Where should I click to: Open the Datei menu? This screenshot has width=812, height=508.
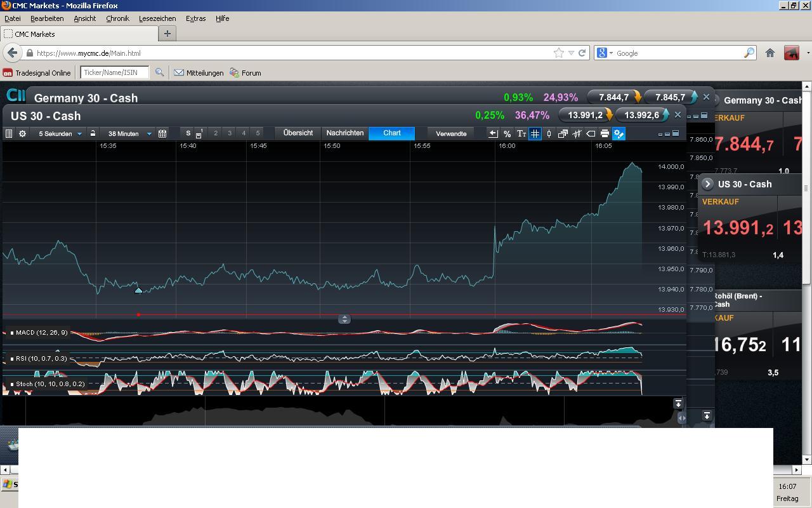click(x=13, y=18)
